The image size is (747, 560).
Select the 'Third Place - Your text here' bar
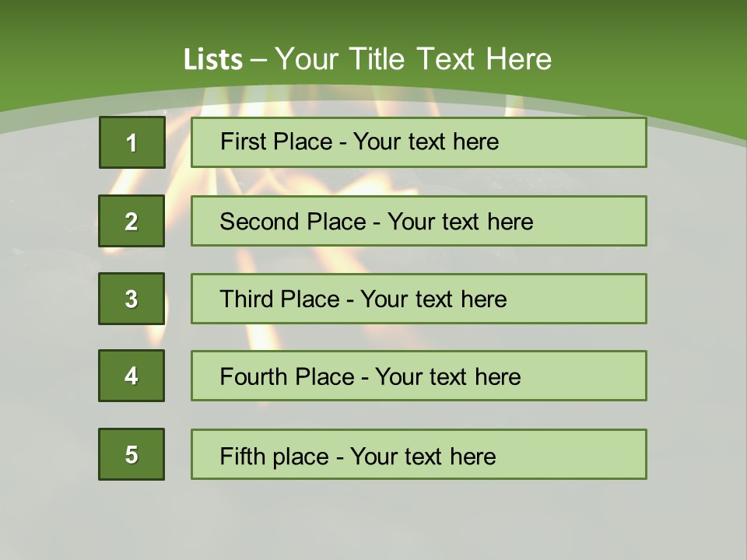point(419,299)
